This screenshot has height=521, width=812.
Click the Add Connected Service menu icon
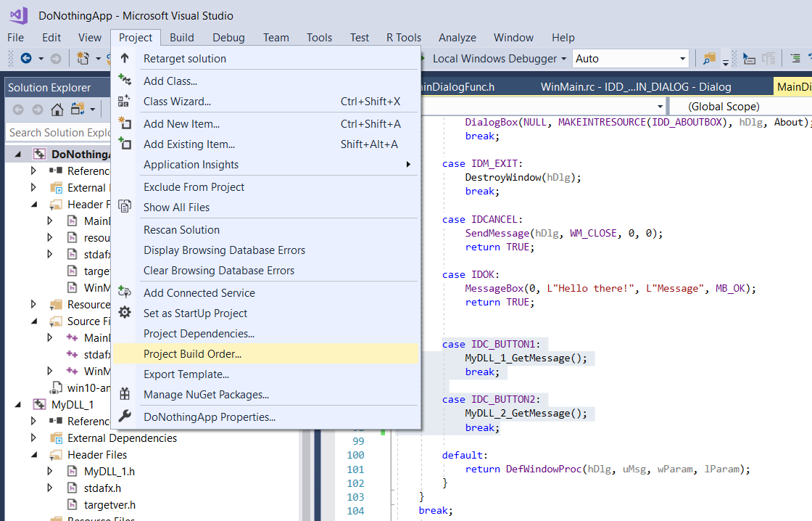pyautogui.click(x=125, y=292)
